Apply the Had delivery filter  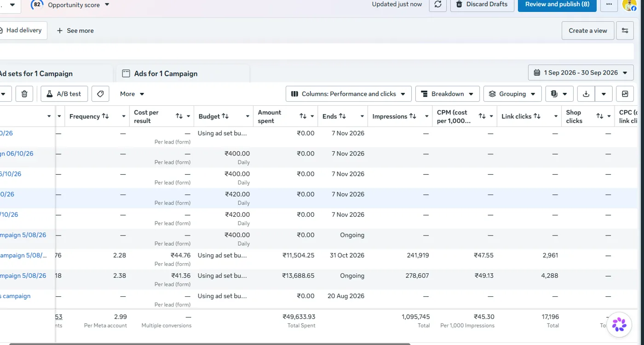pyautogui.click(x=23, y=30)
